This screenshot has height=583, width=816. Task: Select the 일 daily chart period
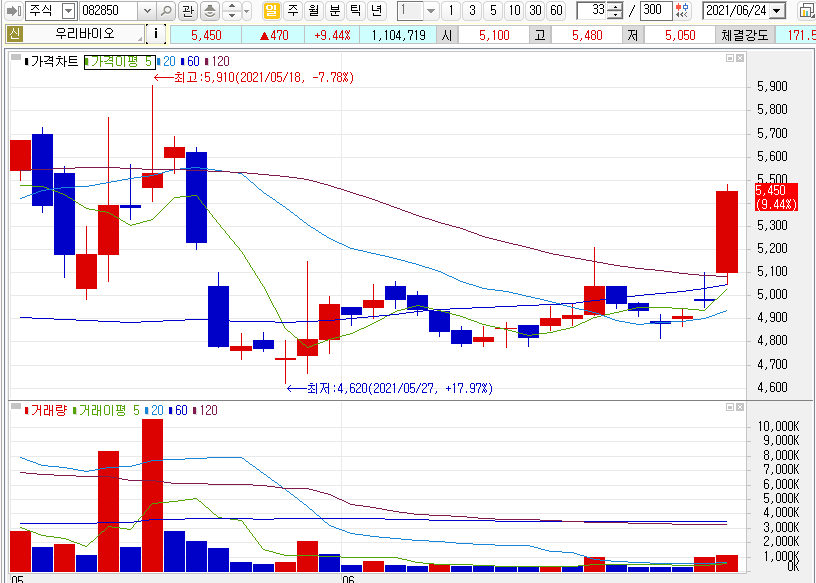(x=271, y=10)
